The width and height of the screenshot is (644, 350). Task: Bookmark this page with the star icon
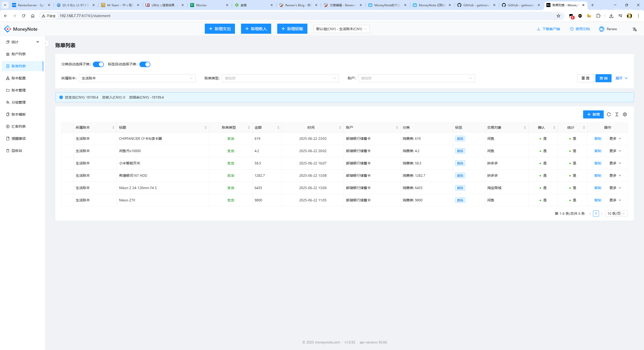coord(558,16)
